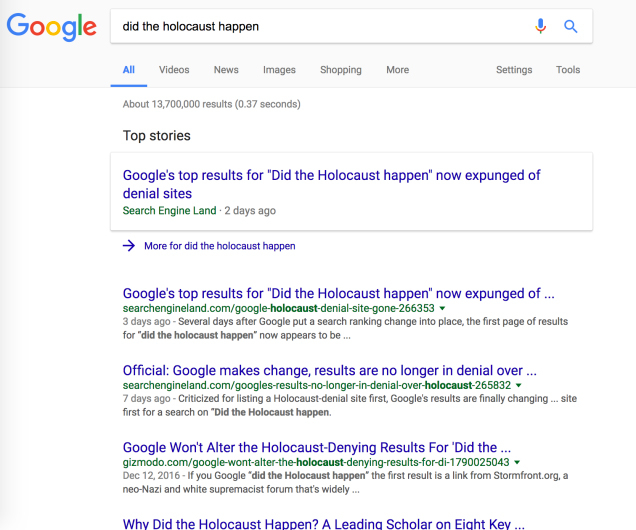Screen dimensions: 636x530
Task: Switch to the News tab
Action: pyautogui.click(x=226, y=70)
